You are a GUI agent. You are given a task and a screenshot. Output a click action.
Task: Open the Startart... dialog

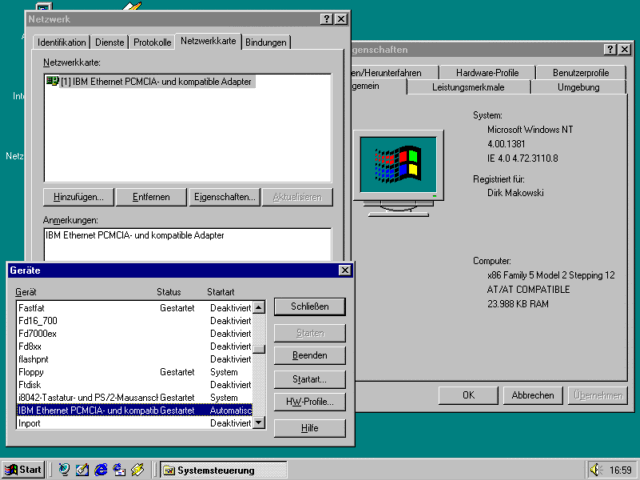point(310,380)
